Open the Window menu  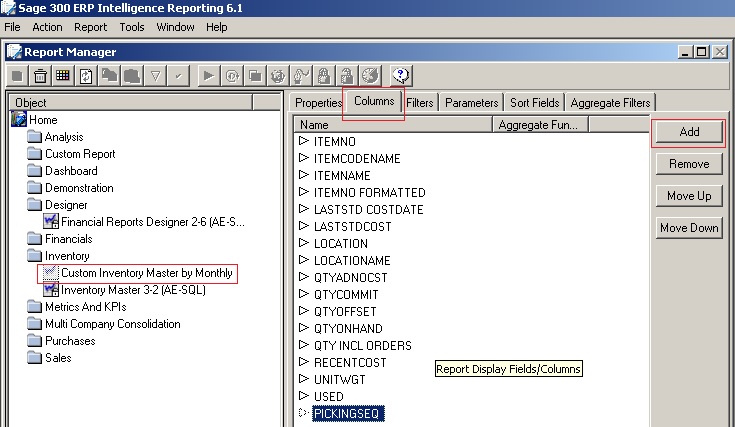click(x=175, y=27)
